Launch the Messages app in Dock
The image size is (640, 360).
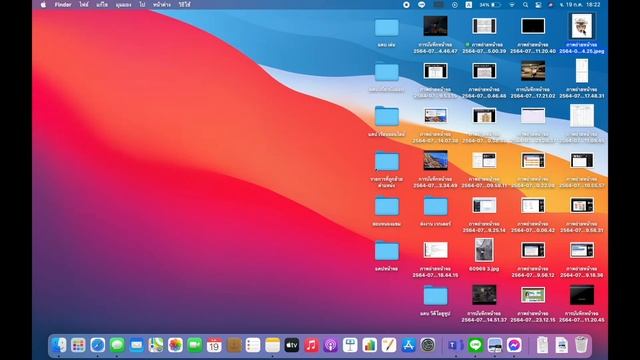(117, 345)
